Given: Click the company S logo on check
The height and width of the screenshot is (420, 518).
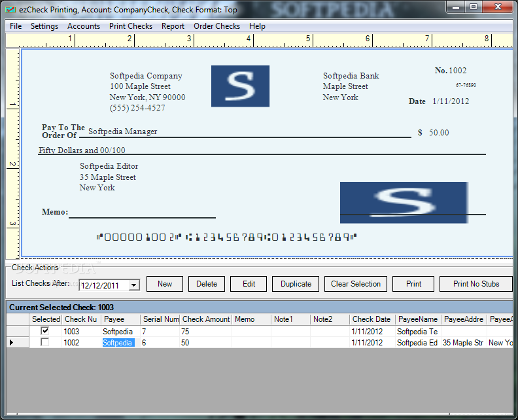Looking at the screenshot, I should pyautogui.click(x=240, y=86).
